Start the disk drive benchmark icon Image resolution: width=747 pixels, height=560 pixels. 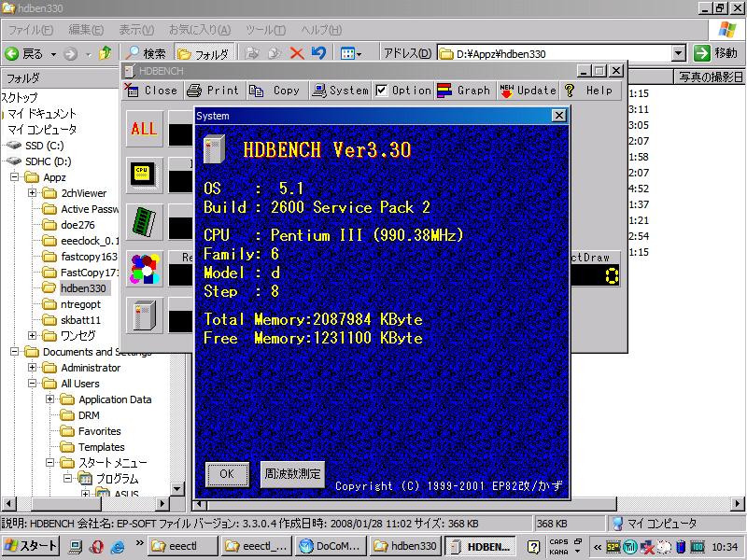click(x=145, y=315)
